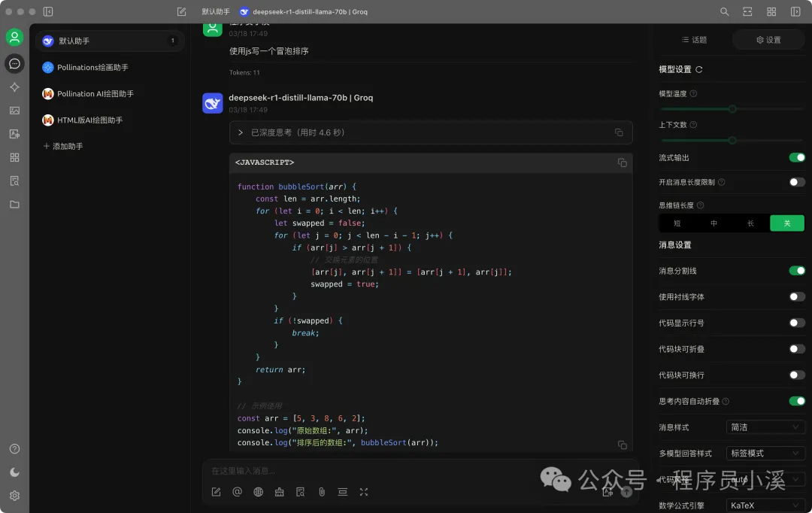The height and width of the screenshot is (513, 812).
Task: Select Pollination AI绘图助手 assistant
Action: pos(110,94)
